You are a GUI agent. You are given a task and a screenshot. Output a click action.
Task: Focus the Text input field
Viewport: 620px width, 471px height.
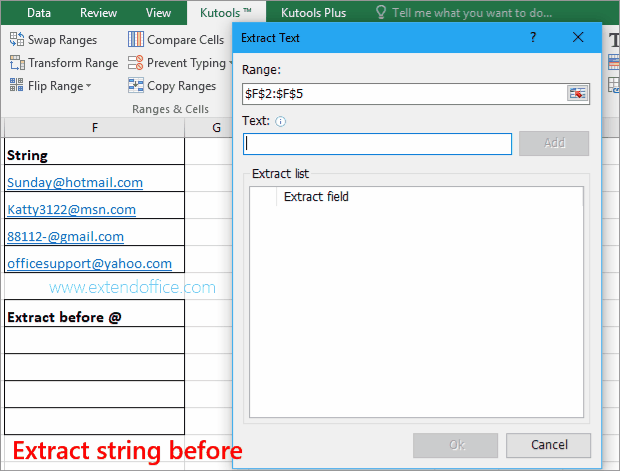coord(378,144)
